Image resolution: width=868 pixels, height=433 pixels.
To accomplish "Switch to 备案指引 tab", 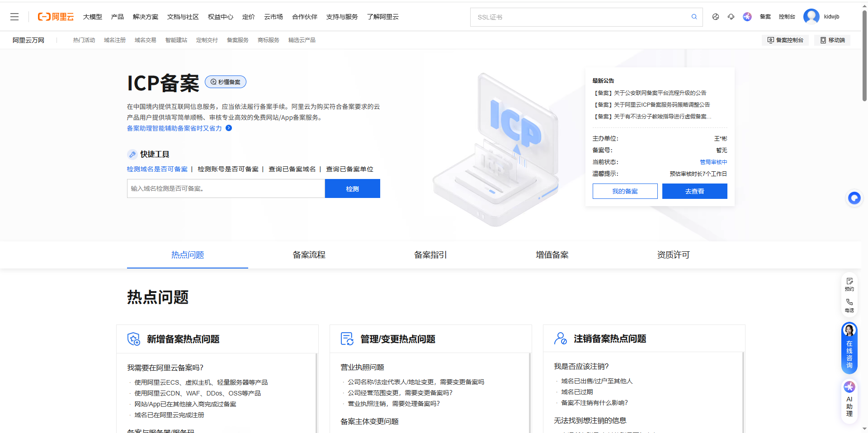I will [430, 255].
